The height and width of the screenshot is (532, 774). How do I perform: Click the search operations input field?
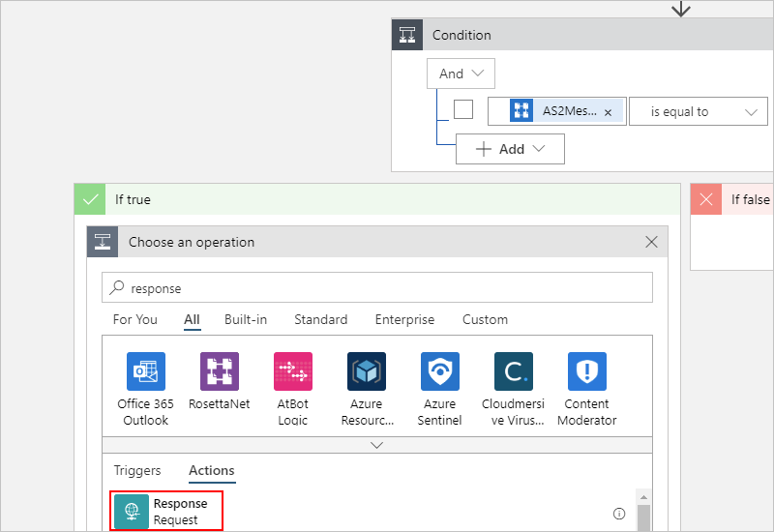(377, 288)
